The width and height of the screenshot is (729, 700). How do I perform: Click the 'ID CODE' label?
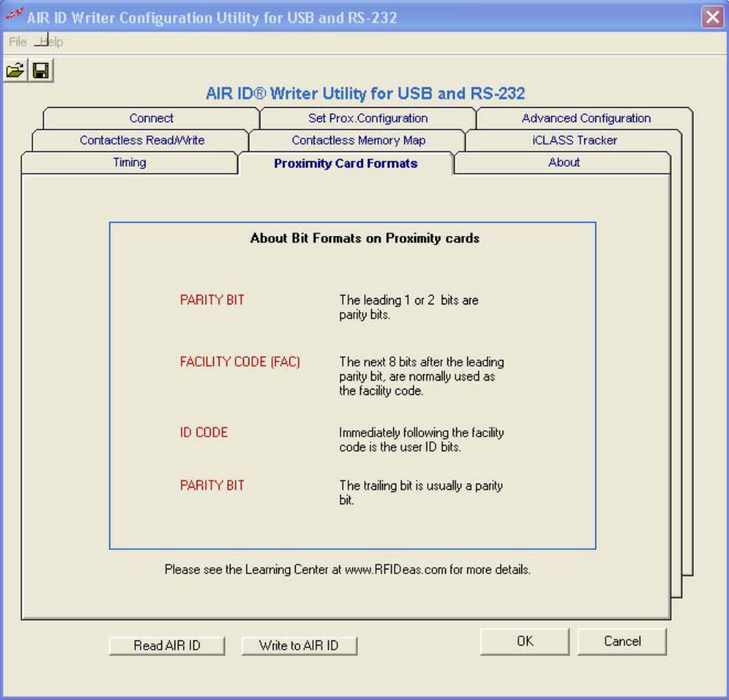point(204,432)
